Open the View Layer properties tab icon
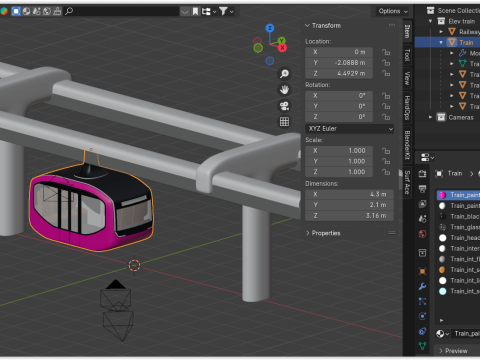This screenshot has height=360, width=480. tap(422, 204)
